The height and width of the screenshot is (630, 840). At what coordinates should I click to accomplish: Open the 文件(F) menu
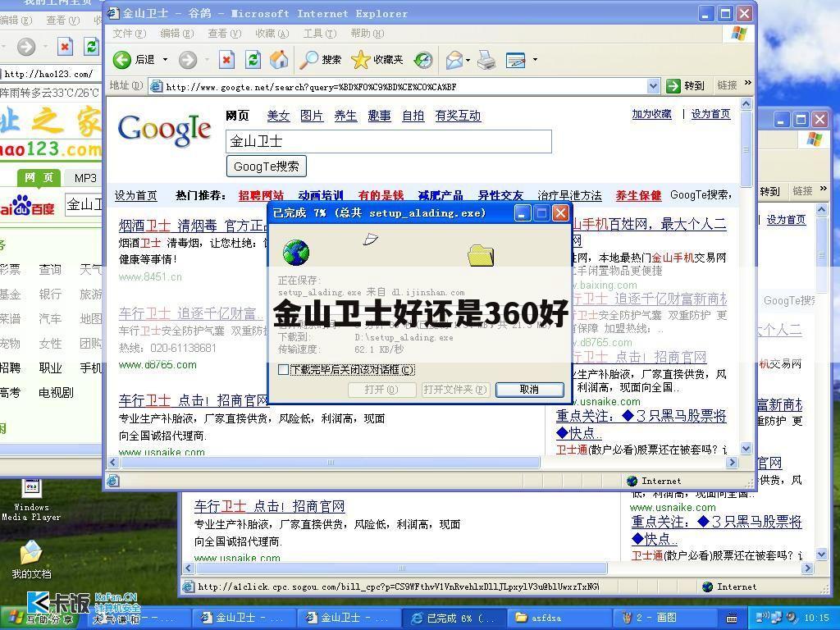click(x=129, y=33)
